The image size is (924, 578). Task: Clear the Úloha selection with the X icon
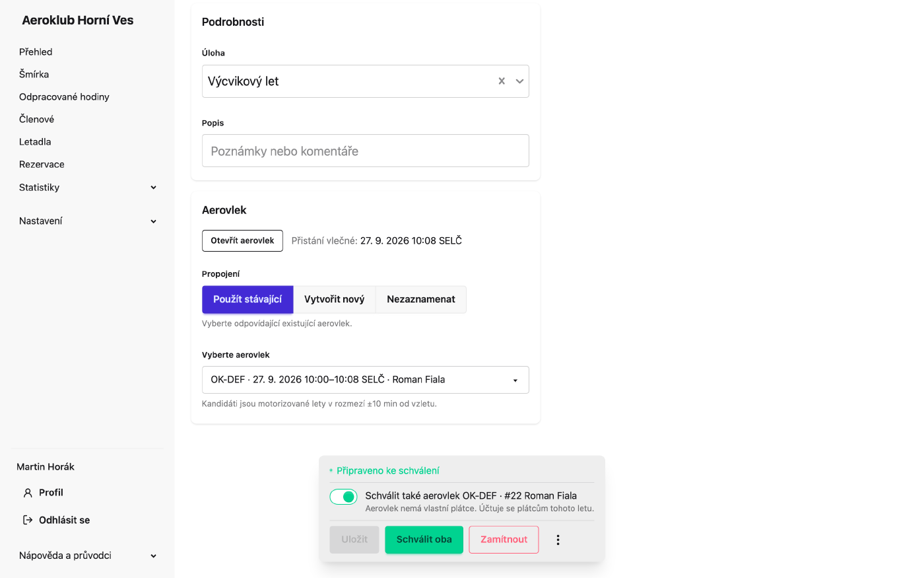click(502, 81)
